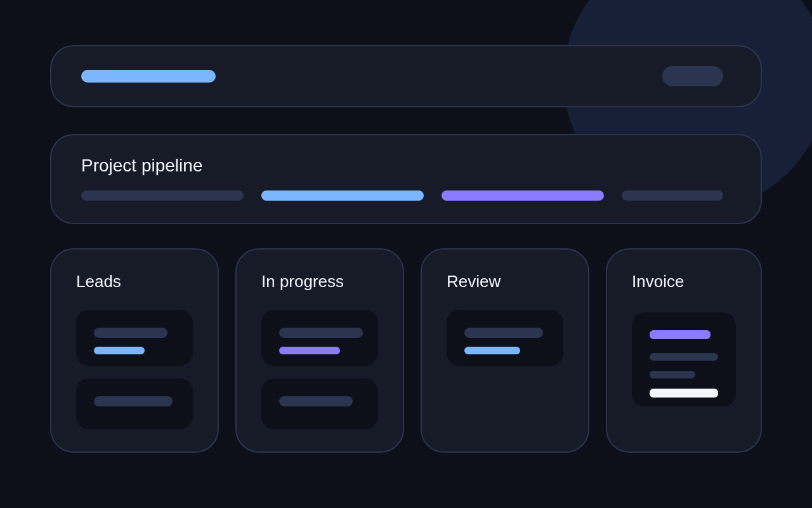
Task: Click the white button in Invoice card
Action: tap(684, 393)
